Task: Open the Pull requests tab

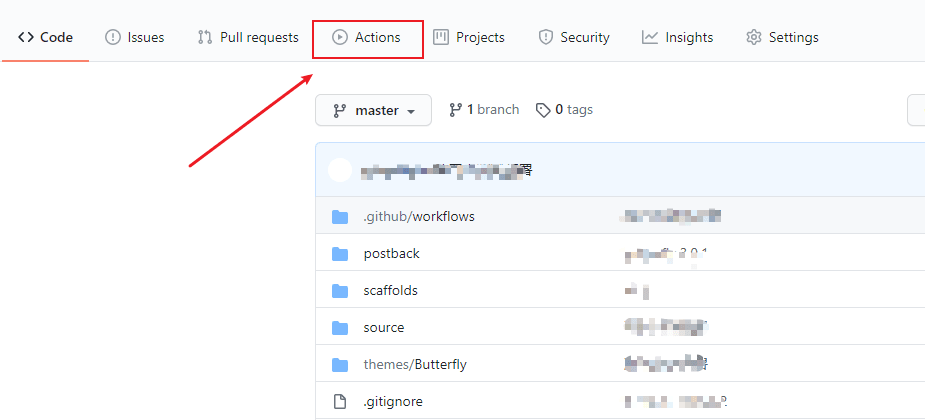Action: (x=248, y=38)
